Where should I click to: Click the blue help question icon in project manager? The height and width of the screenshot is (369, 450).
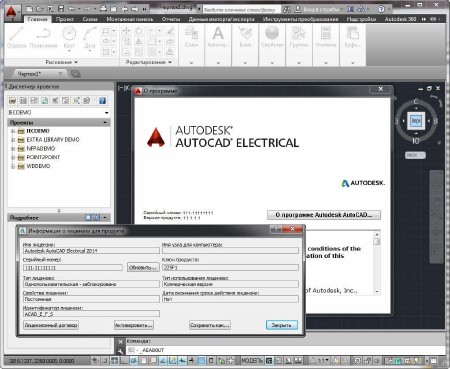tap(103, 100)
